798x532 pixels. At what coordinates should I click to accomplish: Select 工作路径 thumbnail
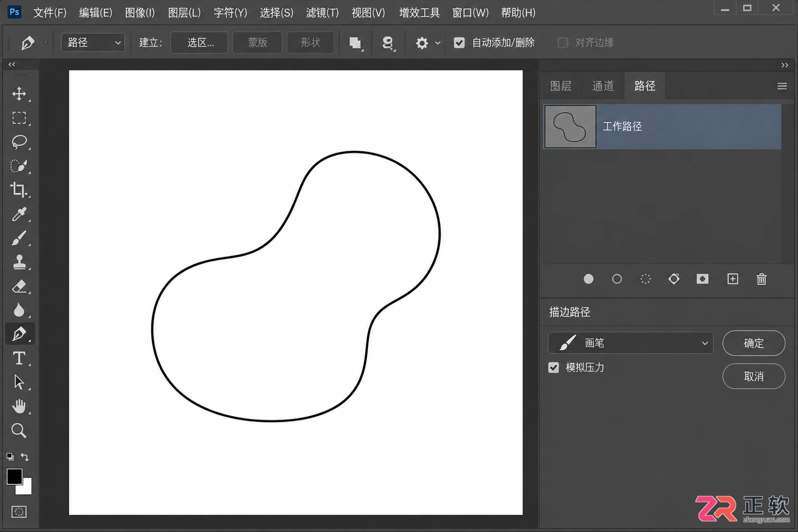coord(570,126)
